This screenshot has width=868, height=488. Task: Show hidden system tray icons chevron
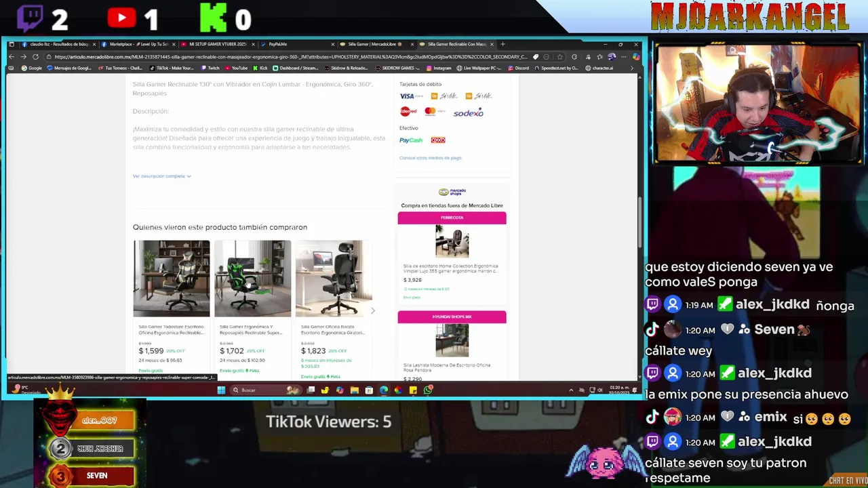click(x=571, y=390)
